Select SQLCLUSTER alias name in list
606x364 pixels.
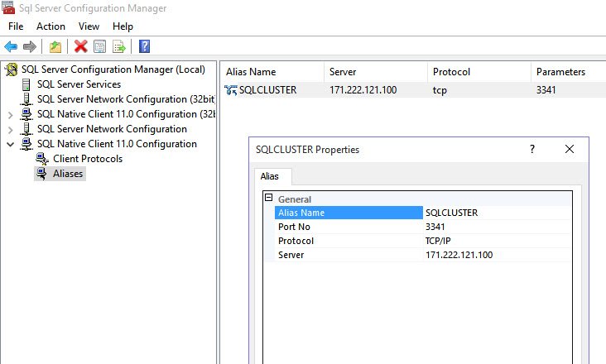tap(267, 90)
